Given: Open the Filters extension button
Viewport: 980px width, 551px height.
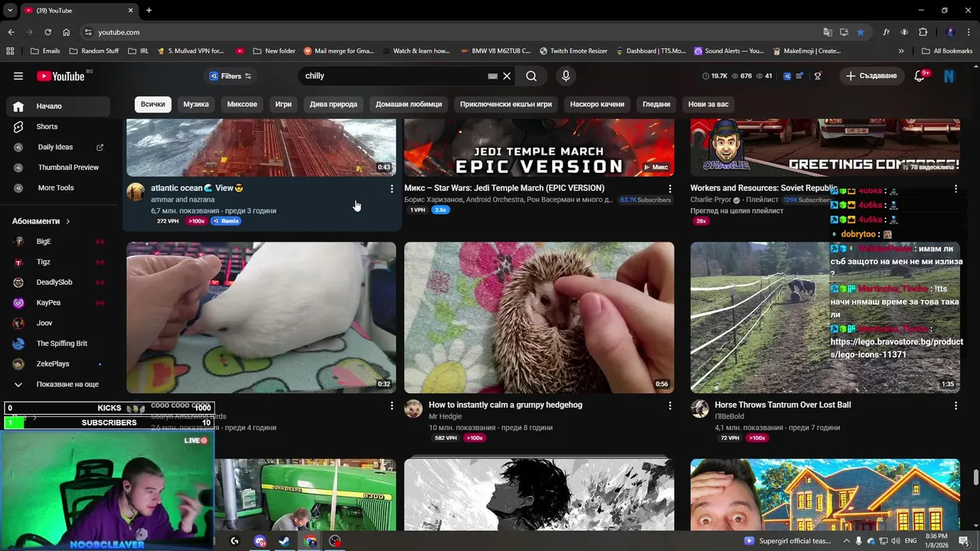Looking at the screenshot, I should [x=229, y=76].
